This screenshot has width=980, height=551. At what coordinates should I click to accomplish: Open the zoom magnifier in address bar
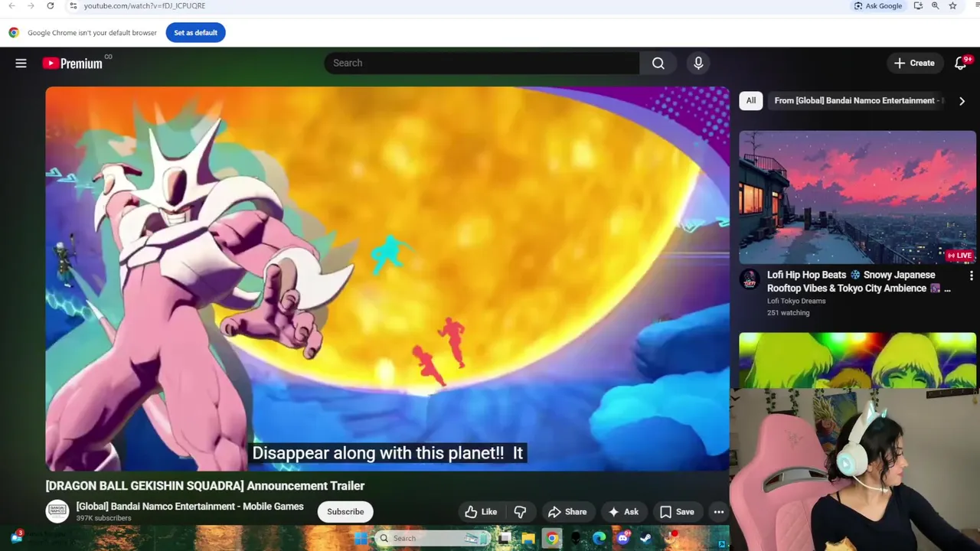(x=936, y=6)
